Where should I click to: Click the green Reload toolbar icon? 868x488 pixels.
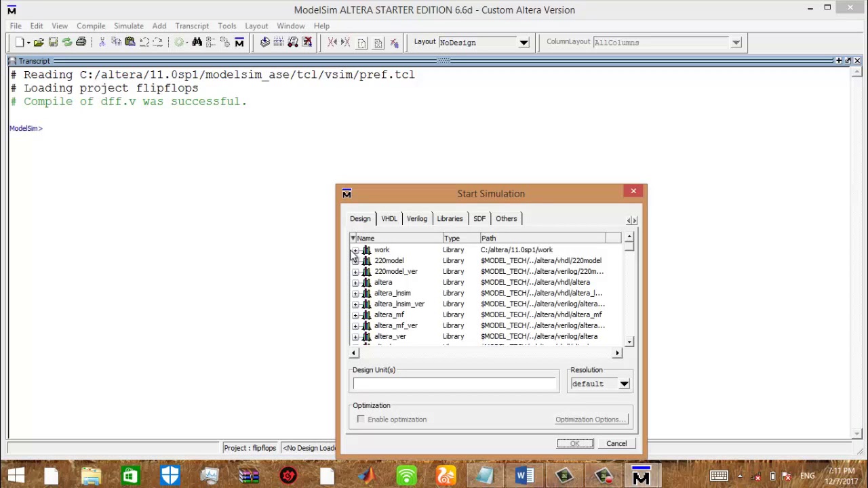pyautogui.click(x=67, y=42)
